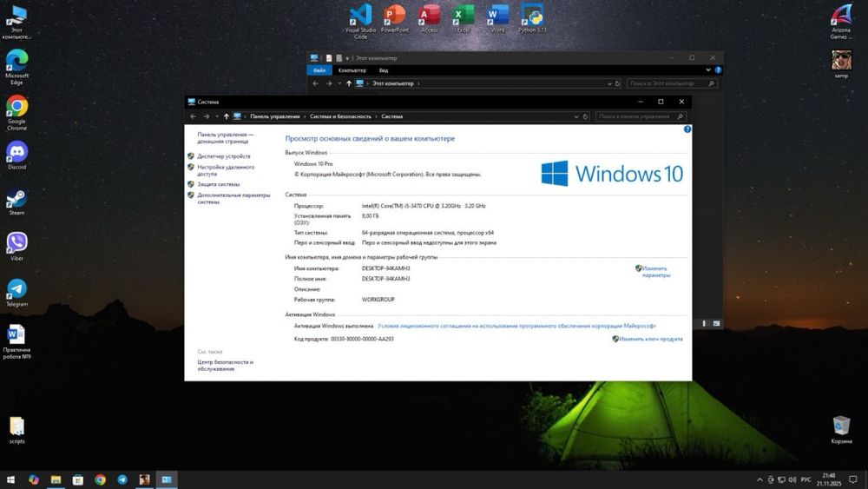This screenshot has height=489, width=868.
Task: Open Дополнительные параметры системы
Action: tap(233, 198)
